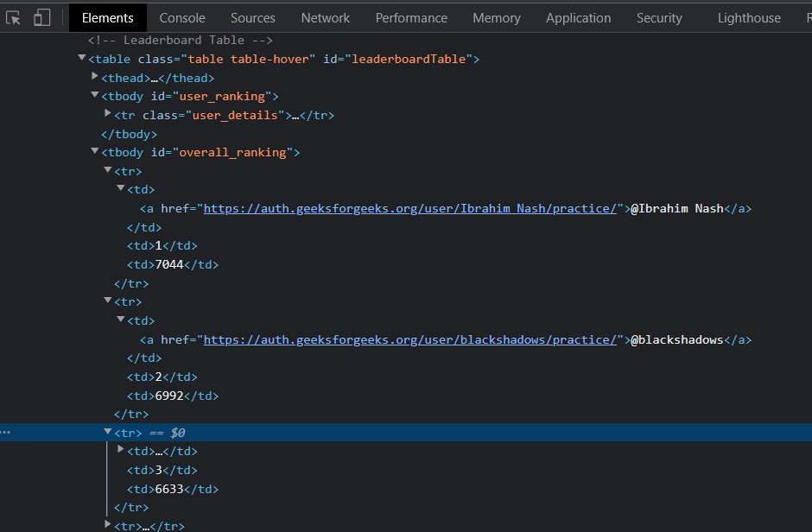Select the closing tr tag of selected row
This screenshot has height=532, width=812.
pos(131,508)
